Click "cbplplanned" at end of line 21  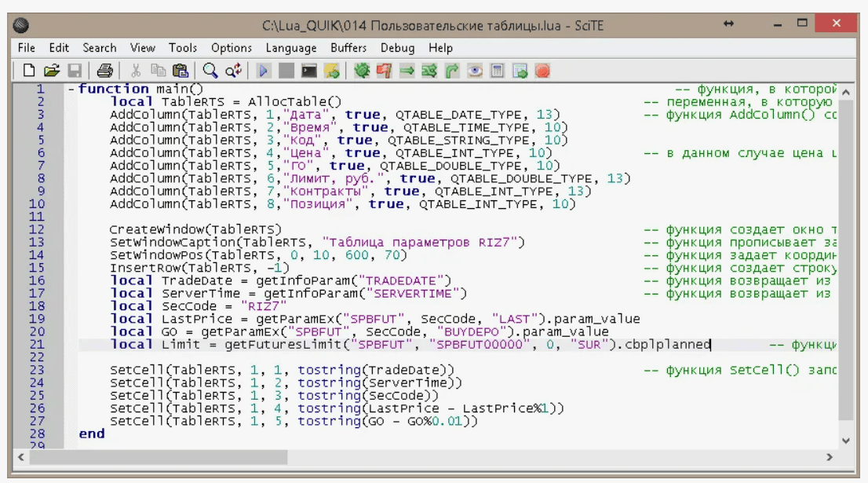(x=668, y=345)
